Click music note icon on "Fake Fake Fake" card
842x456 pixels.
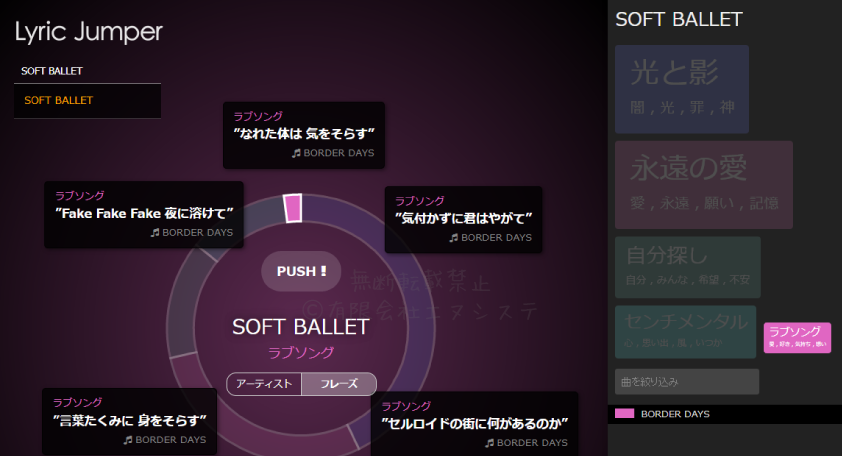point(155,233)
